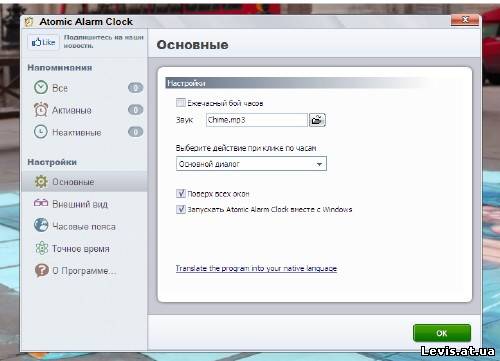500x361 pixels.
Task: Open the Основной диалог dropdown arrow
Action: tap(319, 164)
